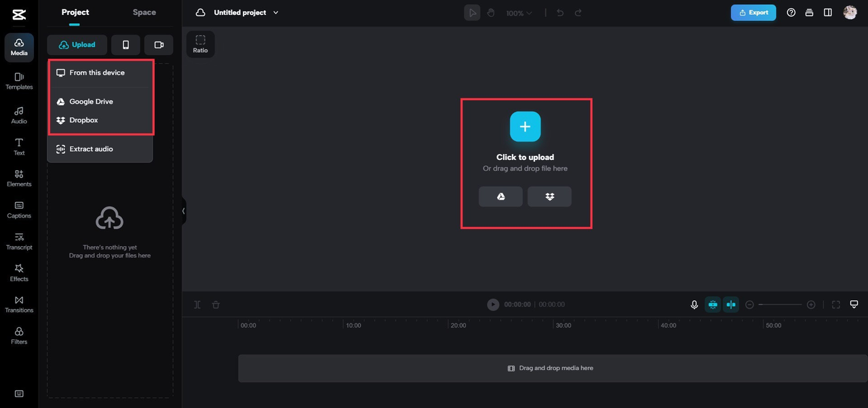Click the undo arrow
This screenshot has height=408, width=868.
pos(560,13)
